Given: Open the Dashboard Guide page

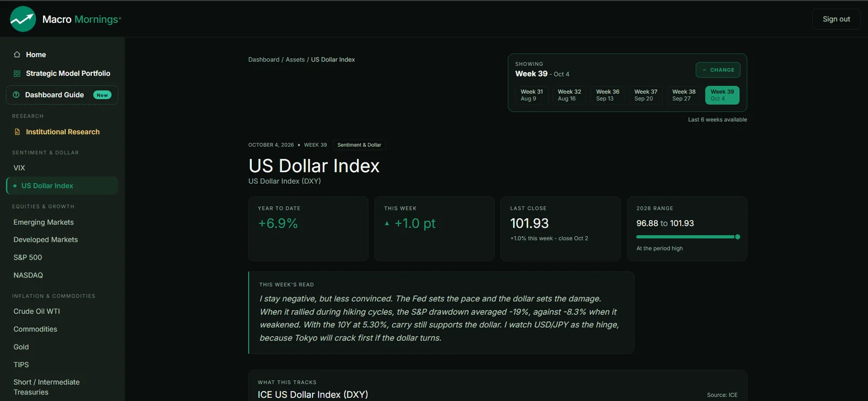Looking at the screenshot, I should [x=62, y=95].
